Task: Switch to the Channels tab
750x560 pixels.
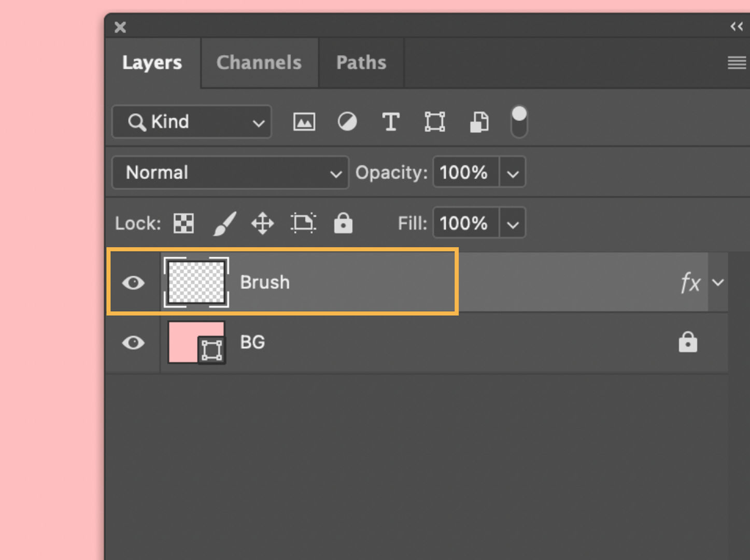Action: (x=259, y=62)
